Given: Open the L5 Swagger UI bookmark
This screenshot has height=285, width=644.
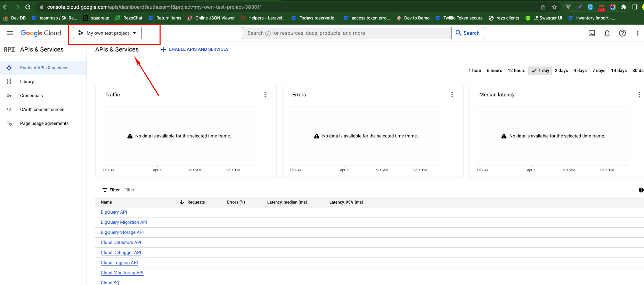Looking at the screenshot, I should tap(544, 18).
